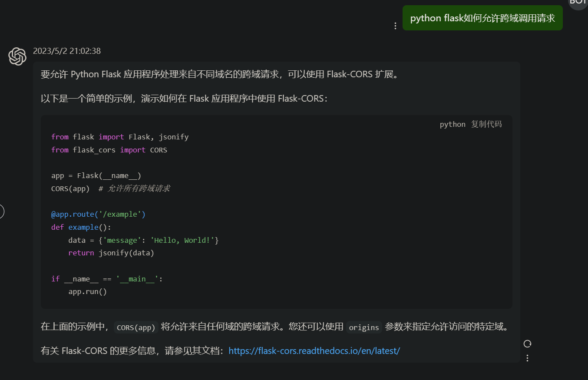Image resolution: width=588 pixels, height=380 pixels.
Task: Click the BOT avatar in top right corner
Action: 578,3
